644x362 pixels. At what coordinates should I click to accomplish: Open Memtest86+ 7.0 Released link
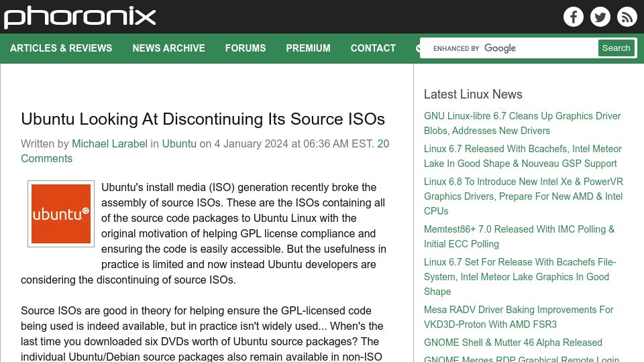tap(519, 237)
